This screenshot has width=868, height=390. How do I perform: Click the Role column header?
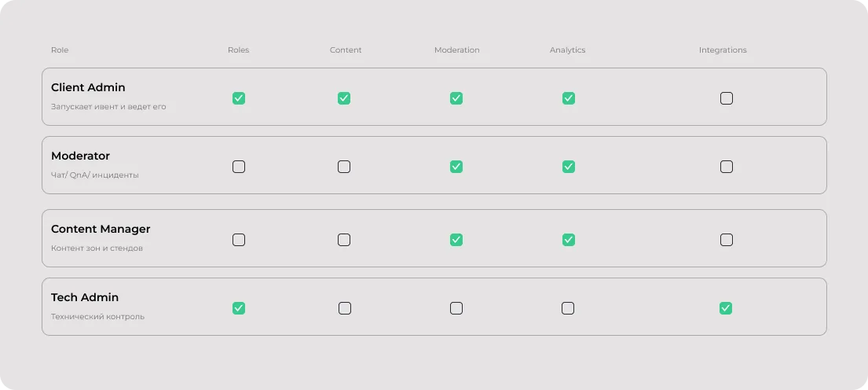(x=60, y=50)
